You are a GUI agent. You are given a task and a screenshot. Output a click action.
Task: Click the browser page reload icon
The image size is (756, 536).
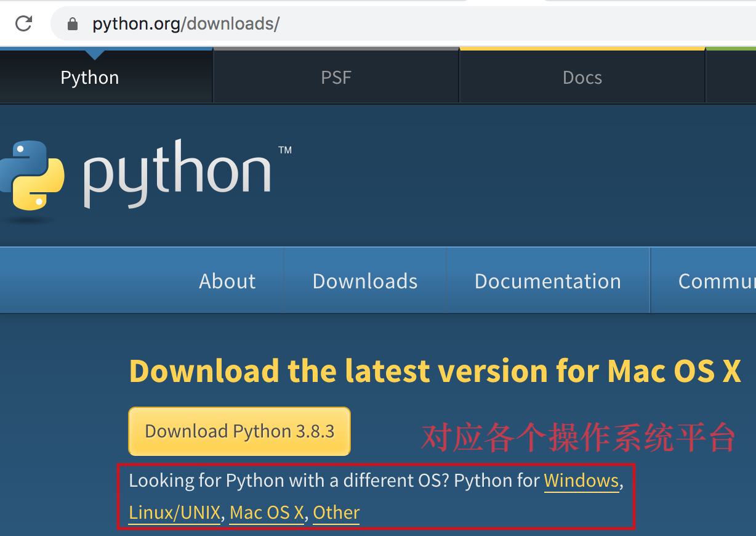[23, 23]
